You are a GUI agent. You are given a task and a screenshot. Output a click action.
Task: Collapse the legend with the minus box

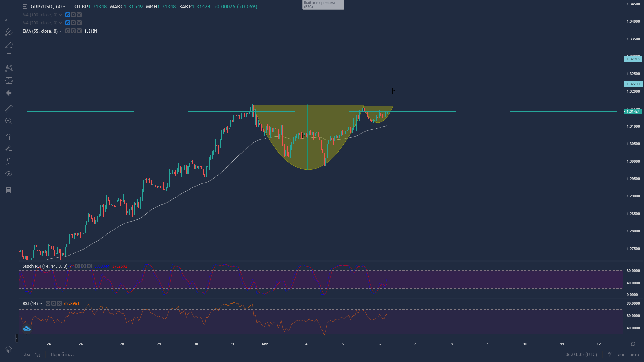25,7
